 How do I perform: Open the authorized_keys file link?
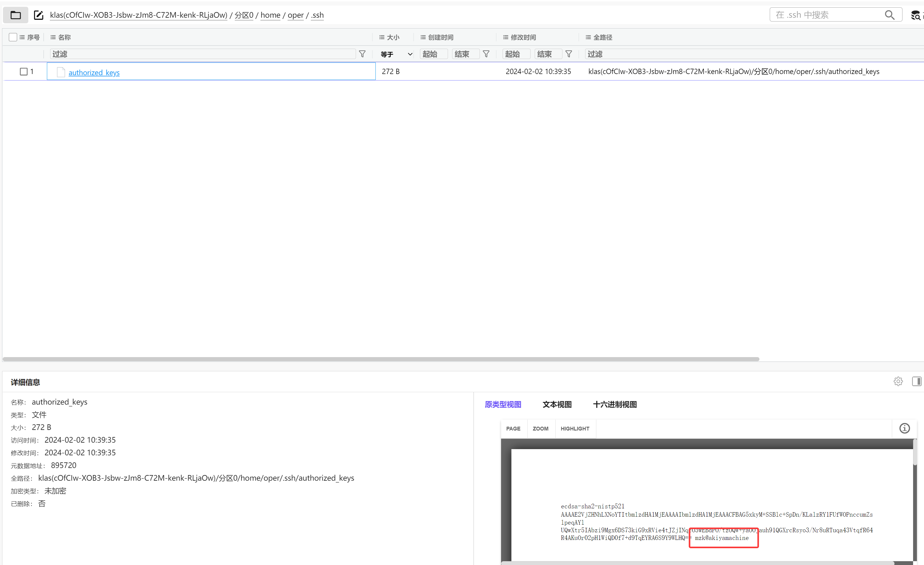click(x=94, y=72)
